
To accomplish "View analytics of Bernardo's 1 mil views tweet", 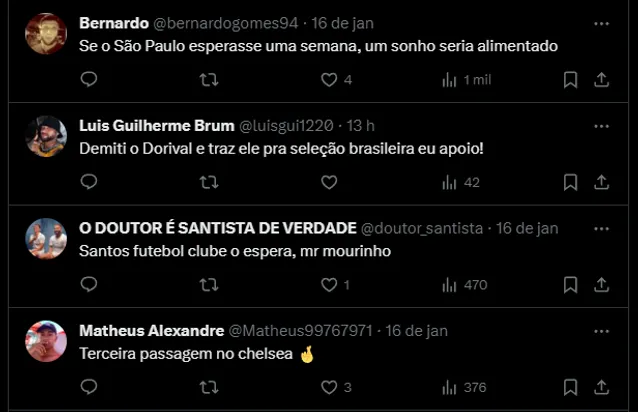I will [449, 80].
